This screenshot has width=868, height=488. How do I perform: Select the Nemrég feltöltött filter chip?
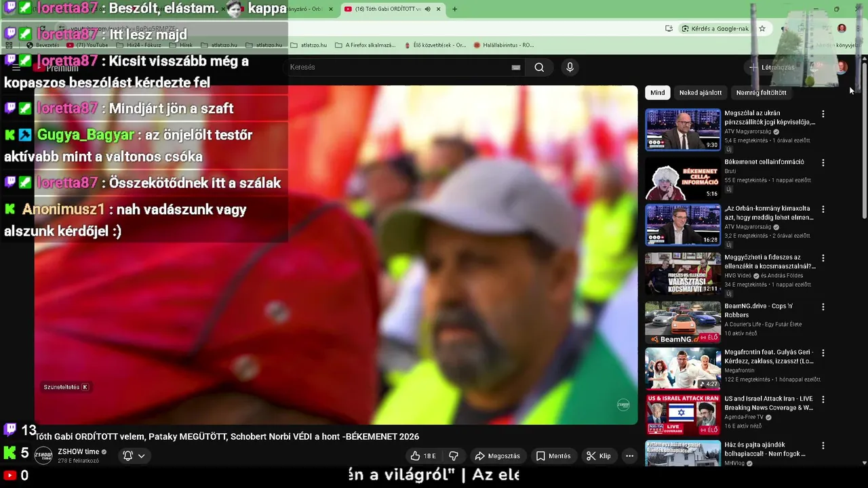click(762, 92)
